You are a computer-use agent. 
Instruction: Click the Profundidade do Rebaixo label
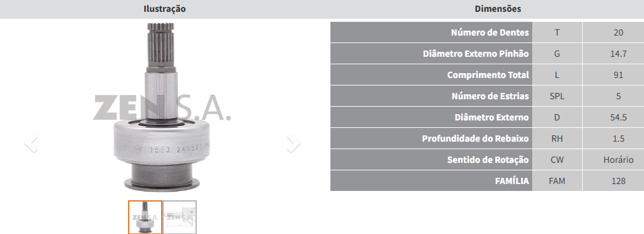pos(475,139)
